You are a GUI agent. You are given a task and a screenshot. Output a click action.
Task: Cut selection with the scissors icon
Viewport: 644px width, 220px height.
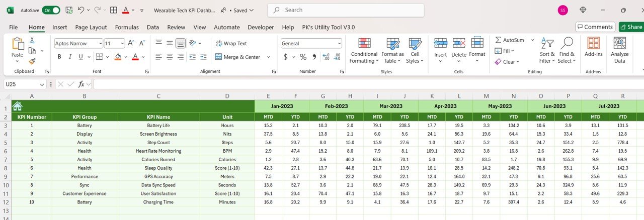coord(32,40)
